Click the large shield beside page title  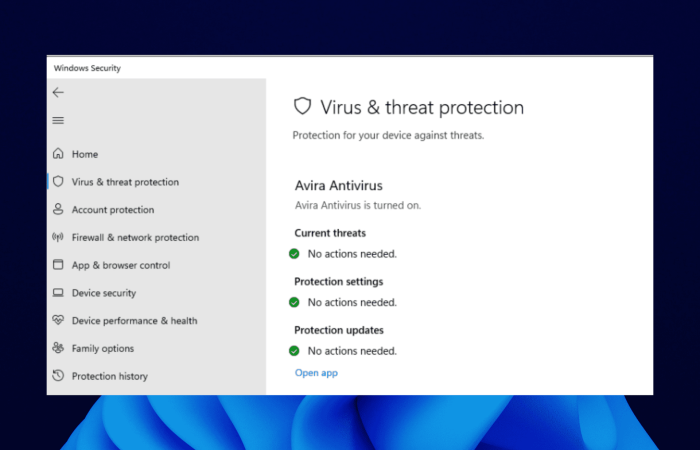pyautogui.click(x=302, y=106)
